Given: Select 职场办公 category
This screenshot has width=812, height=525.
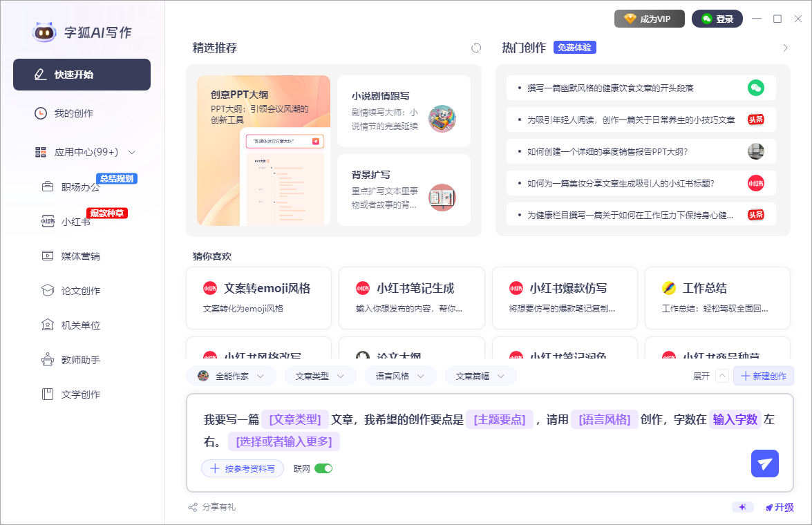Looking at the screenshot, I should point(80,187).
